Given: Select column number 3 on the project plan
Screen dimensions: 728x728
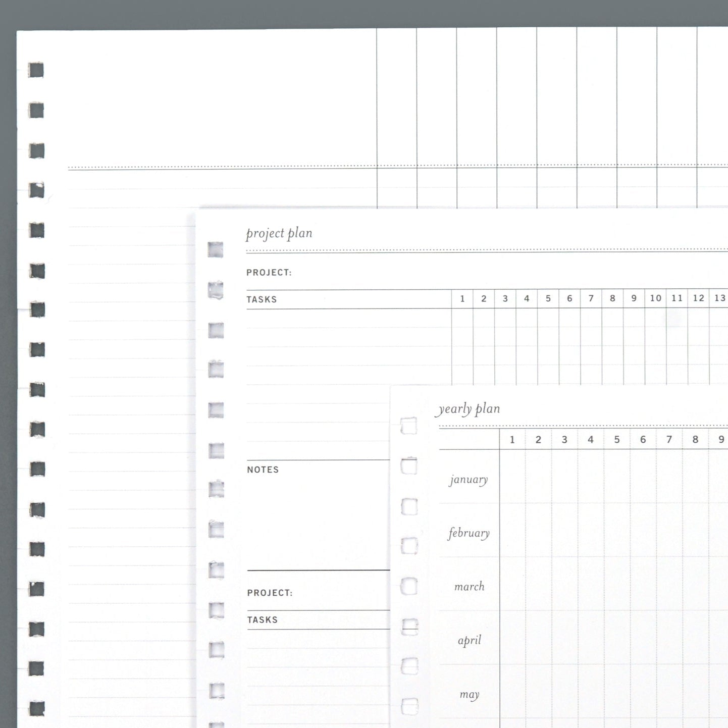Looking at the screenshot, I should point(505,298).
